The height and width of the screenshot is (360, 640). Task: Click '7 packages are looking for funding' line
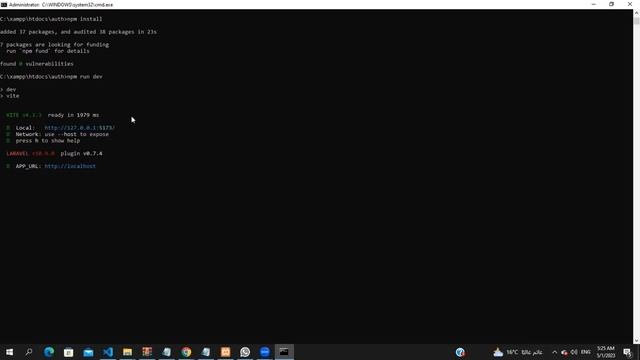[x=54, y=45]
